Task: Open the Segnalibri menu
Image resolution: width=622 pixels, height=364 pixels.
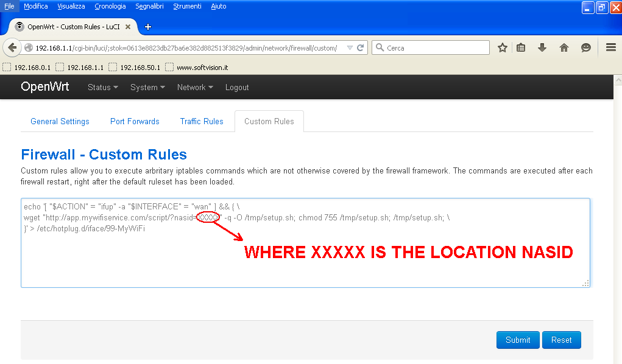Action: tap(149, 6)
